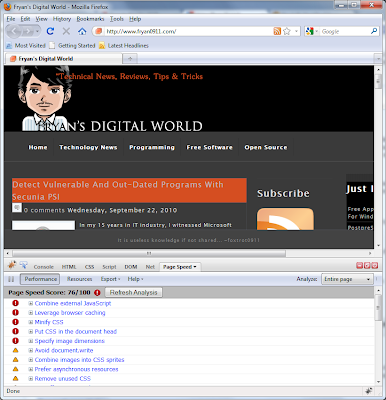Viewport: 386px width, 400px height.
Task: Click error icon for Leverage browser caching
Action: 15,313
